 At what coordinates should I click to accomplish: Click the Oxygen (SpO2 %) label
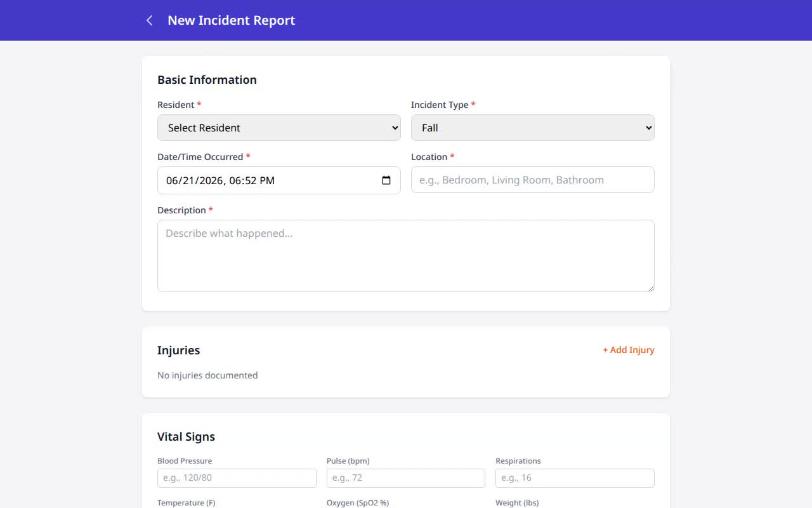pyautogui.click(x=358, y=503)
